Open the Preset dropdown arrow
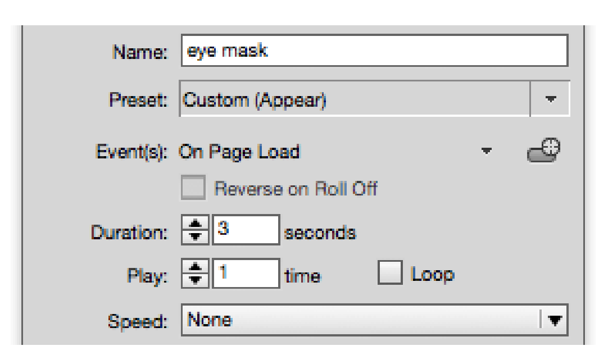The width and height of the screenshot is (608, 364). (550, 99)
